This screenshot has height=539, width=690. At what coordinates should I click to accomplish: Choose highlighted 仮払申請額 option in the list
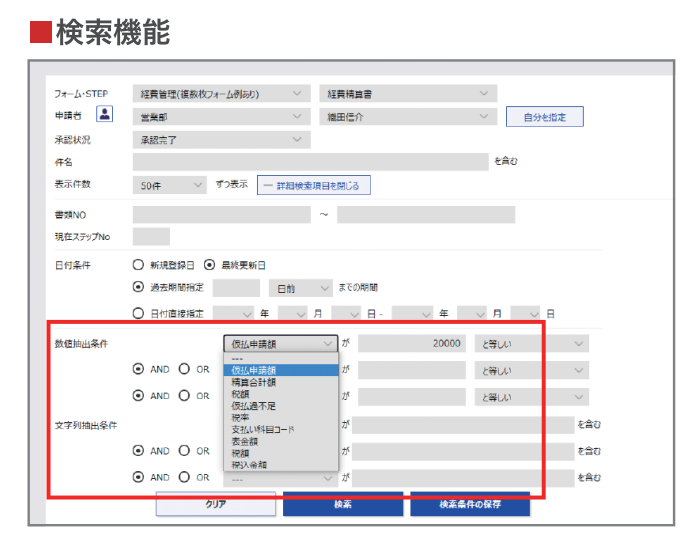pyautogui.click(x=281, y=370)
